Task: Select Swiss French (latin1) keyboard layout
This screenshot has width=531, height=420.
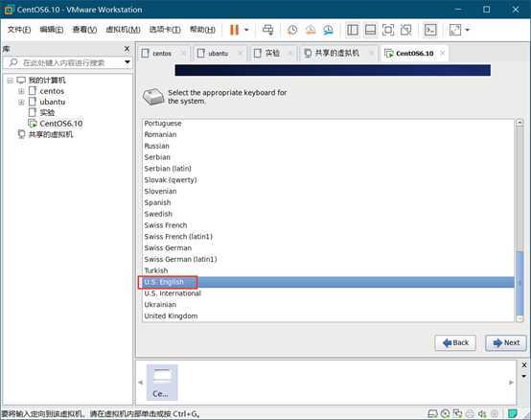Action: click(328, 237)
